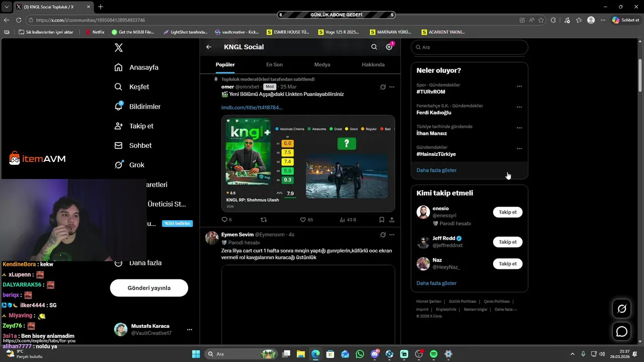Reload the page in the browser
644x362 pixels.
point(19,20)
